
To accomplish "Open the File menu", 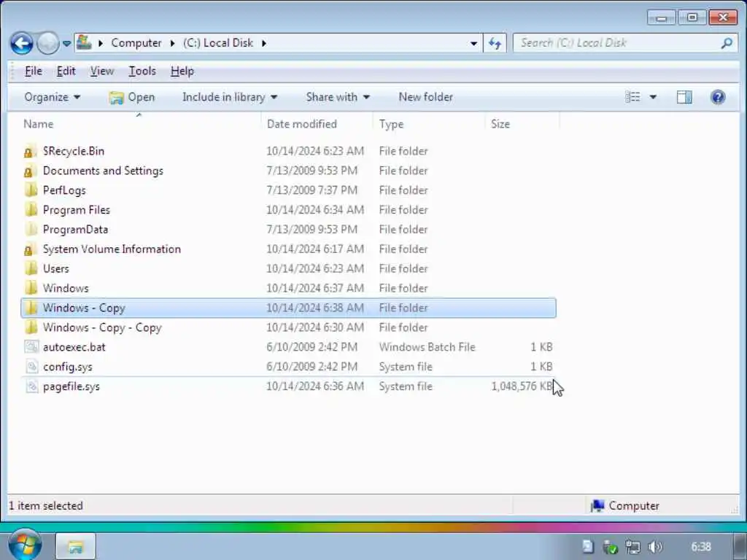I will pos(34,71).
